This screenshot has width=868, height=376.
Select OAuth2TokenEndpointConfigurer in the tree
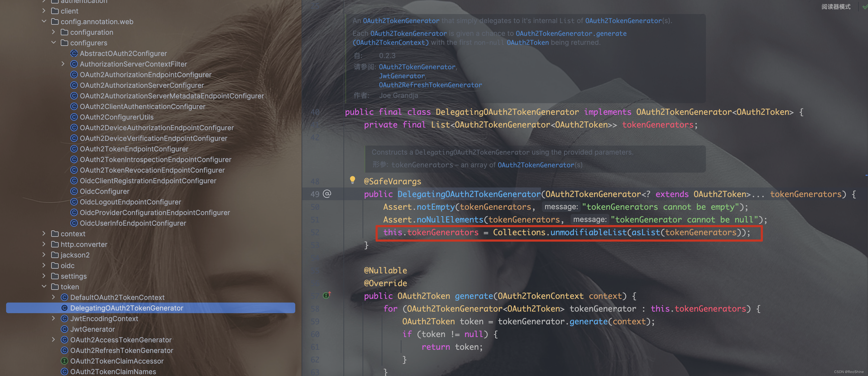tap(134, 149)
